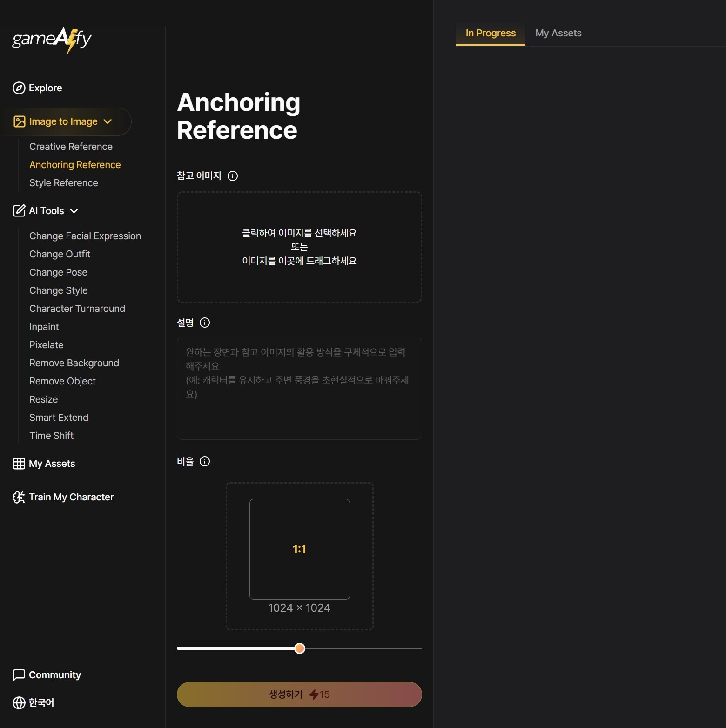The image size is (726, 728).
Task: Click the globe language icon
Action: (19, 703)
